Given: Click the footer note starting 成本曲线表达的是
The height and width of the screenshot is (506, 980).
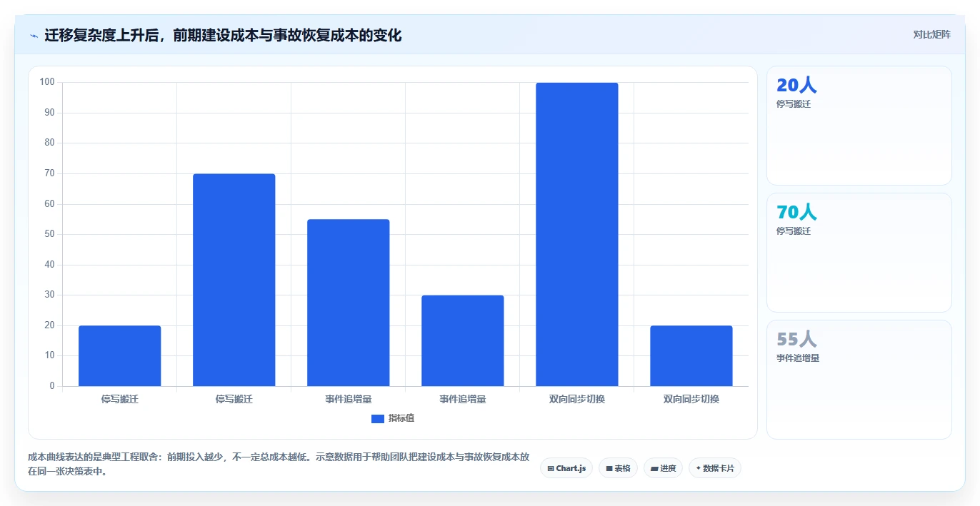Looking at the screenshot, I should (279, 464).
